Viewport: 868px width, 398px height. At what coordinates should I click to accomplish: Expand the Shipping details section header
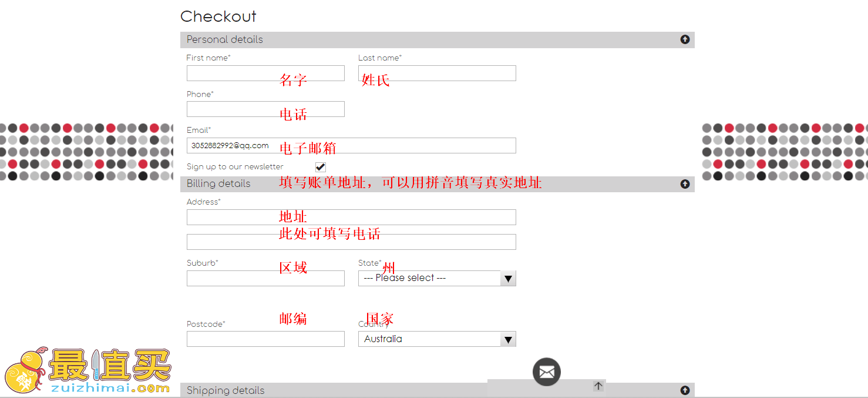(x=438, y=390)
